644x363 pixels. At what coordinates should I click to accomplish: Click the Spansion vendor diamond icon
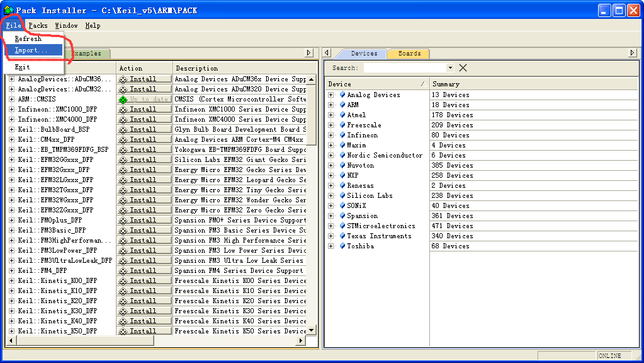pos(342,216)
